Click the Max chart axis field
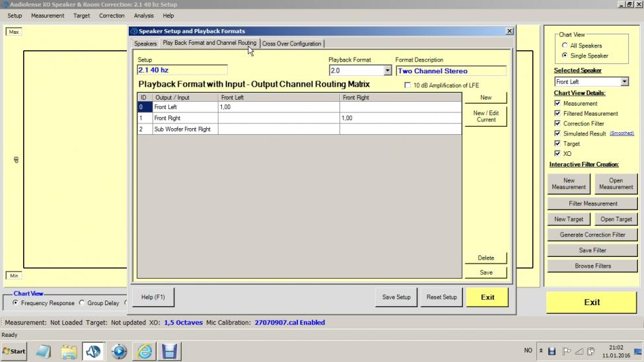Viewport: 644px width, 362px height. point(14,32)
